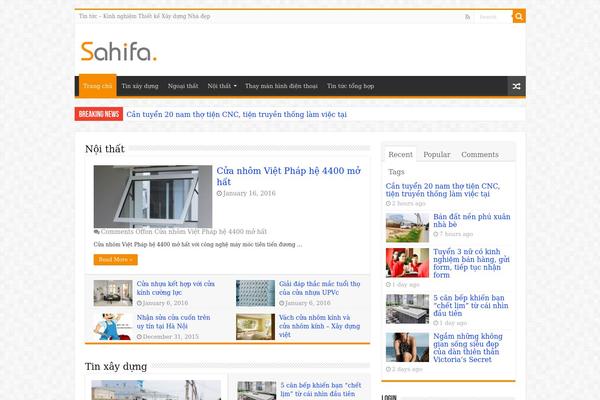This screenshot has width=600, height=400.
Task: Open the Tin xây dựng menu item
Action: point(140,86)
